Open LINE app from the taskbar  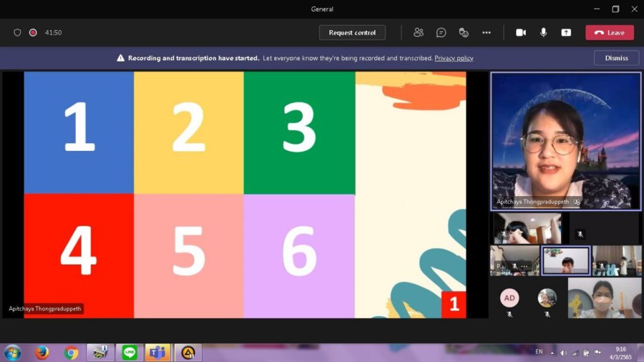130,353
